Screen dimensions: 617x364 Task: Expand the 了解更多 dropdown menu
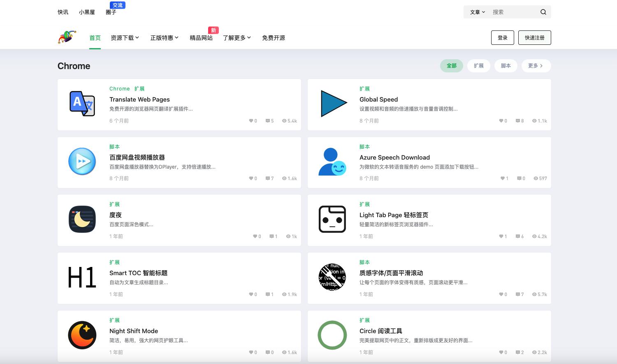coord(237,38)
